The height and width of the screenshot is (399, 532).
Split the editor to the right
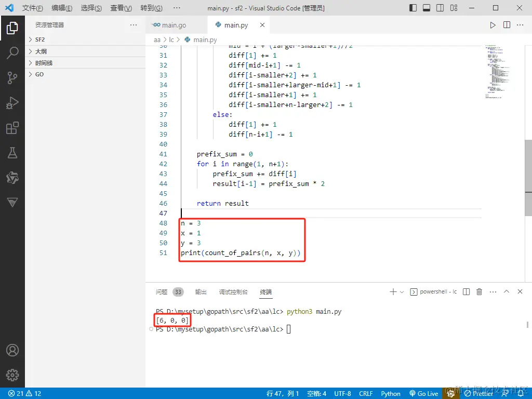tap(507, 25)
